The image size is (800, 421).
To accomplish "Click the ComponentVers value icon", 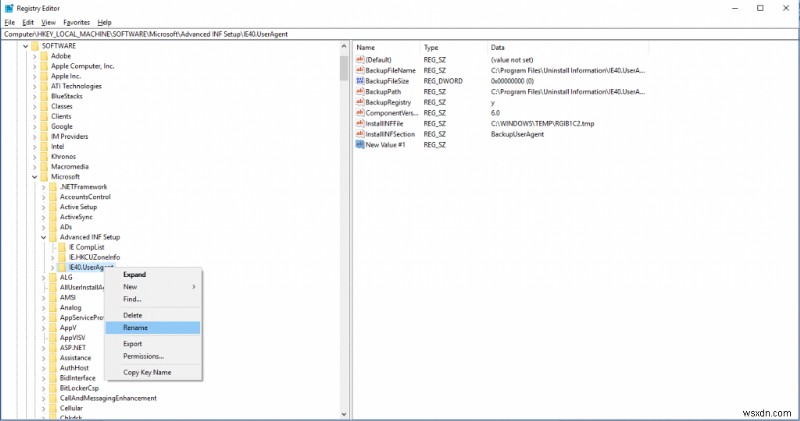I will pos(360,113).
